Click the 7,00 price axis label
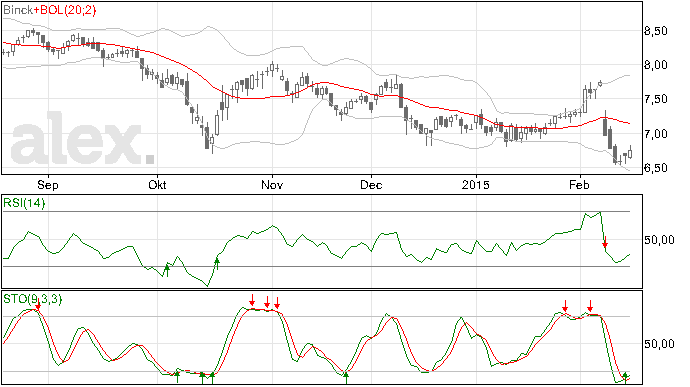The height and width of the screenshot is (387, 690). tap(656, 134)
